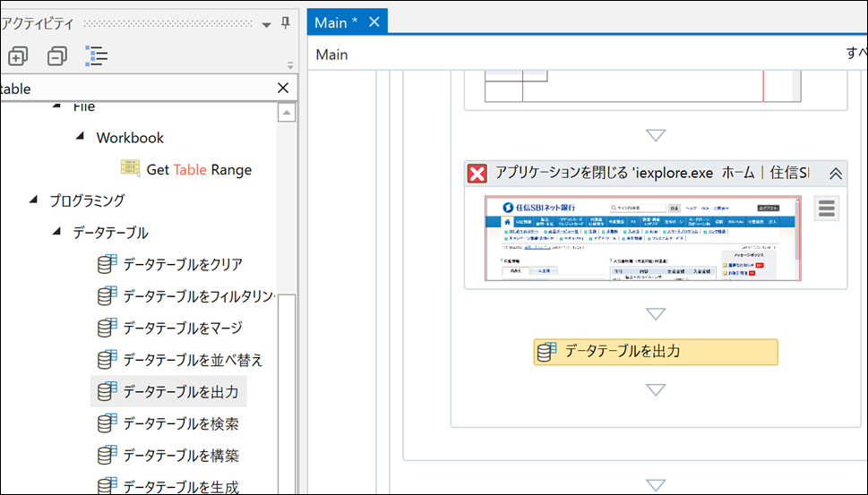The height and width of the screenshot is (495, 868).
Task: Open the hamburger options menu of Close Application
Action: (x=826, y=209)
